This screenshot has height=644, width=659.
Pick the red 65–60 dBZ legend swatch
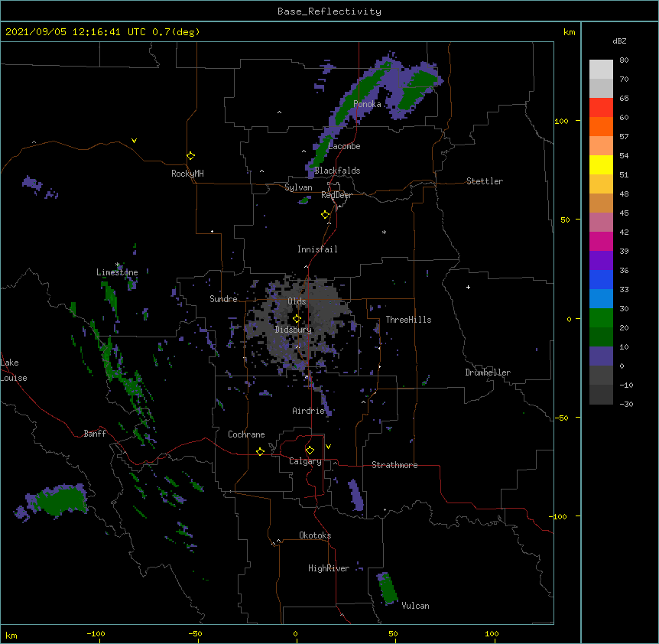tap(601, 108)
